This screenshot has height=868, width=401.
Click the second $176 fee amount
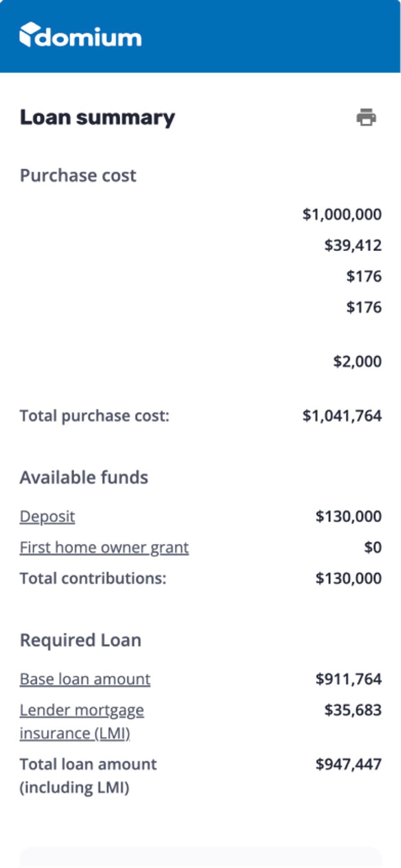[364, 307]
